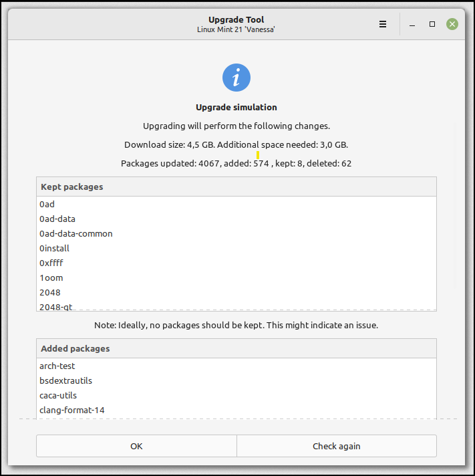Viewport: 475px width, 476px height.
Task: Select the caca-utils added package
Action: (236, 395)
